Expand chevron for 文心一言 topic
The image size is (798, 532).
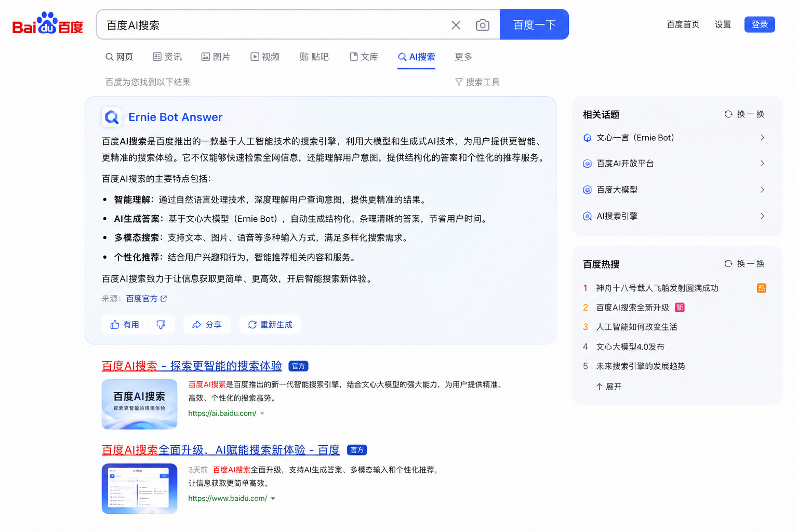(762, 138)
